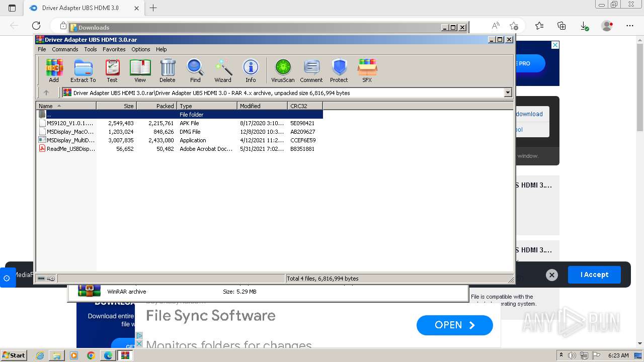644x362 pixels.
Task: Click I Accept cookie button
Action: [594, 275]
